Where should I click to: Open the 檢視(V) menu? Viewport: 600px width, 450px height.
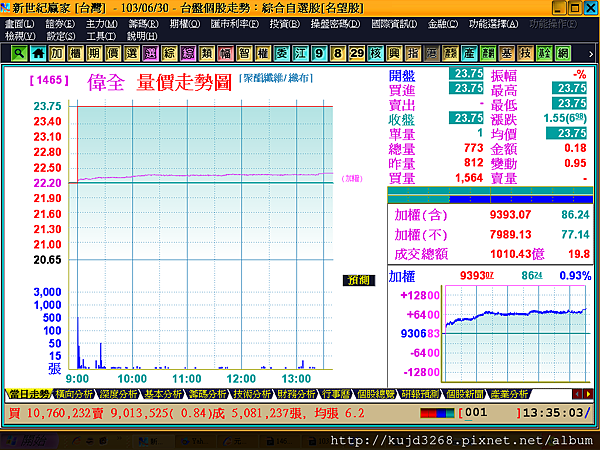[20, 36]
